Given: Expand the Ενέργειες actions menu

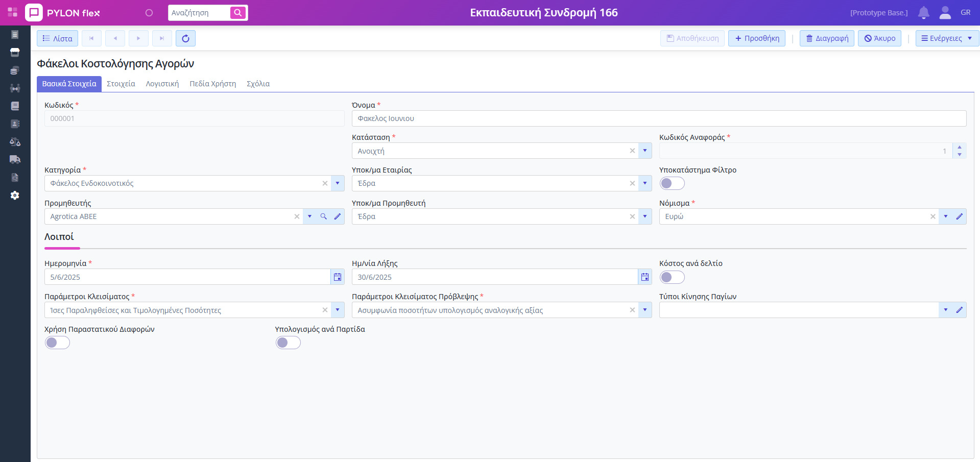Looking at the screenshot, I should (947, 38).
